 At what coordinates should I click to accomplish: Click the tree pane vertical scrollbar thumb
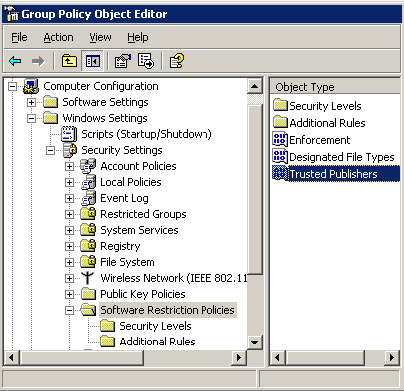tap(255, 189)
